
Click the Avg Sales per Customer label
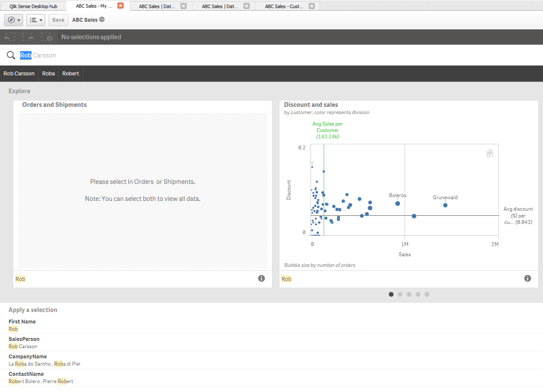(328, 130)
